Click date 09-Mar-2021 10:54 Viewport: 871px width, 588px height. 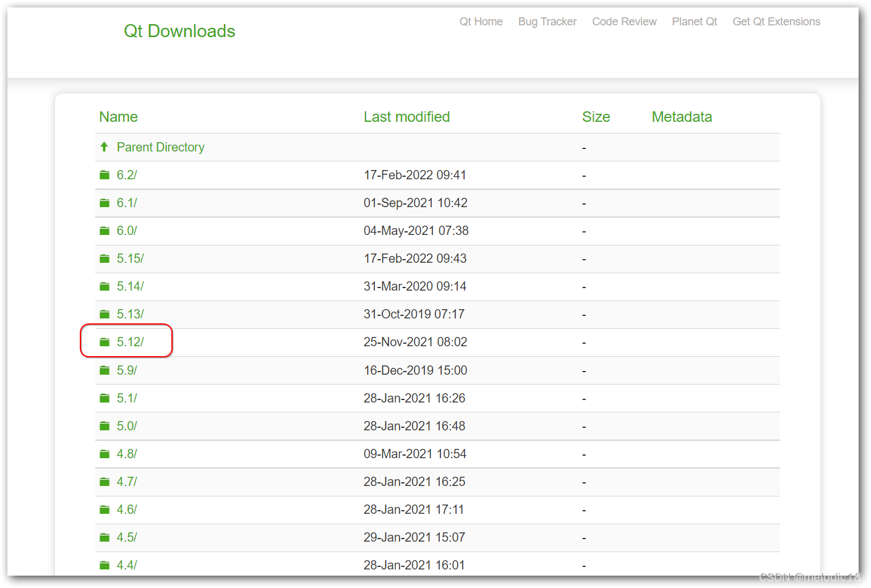tap(415, 454)
